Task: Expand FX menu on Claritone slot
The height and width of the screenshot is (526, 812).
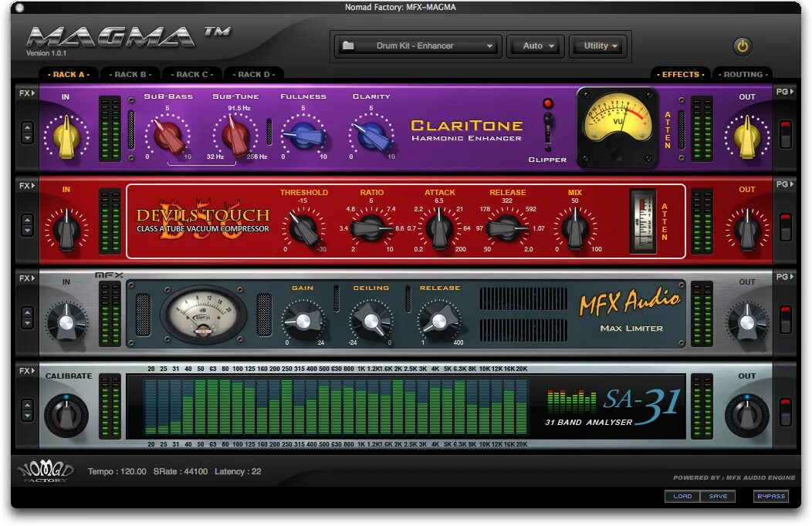Action: [x=27, y=93]
